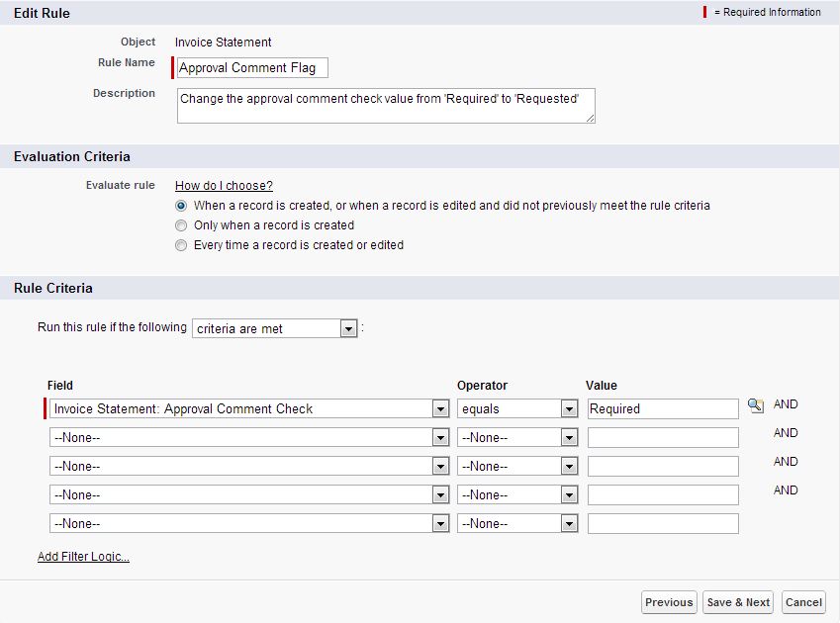Click the 'How do I choose?' link
This screenshot has height=623, width=840.
tap(224, 186)
